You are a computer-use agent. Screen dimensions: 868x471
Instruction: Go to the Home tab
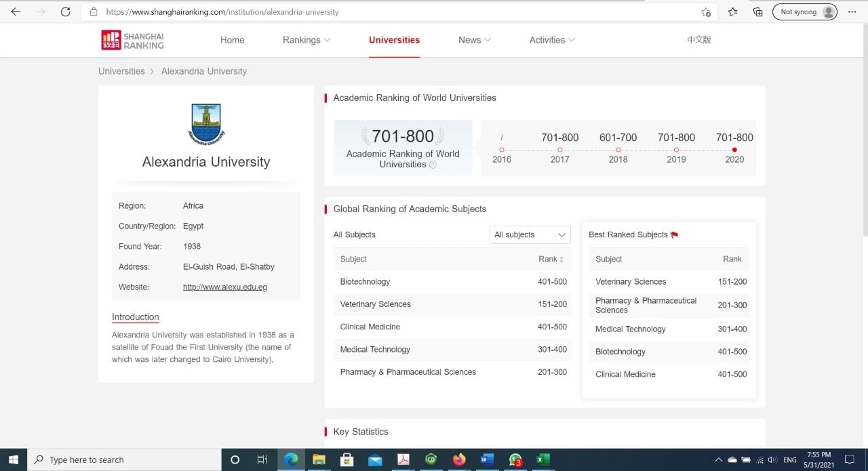pyautogui.click(x=232, y=40)
